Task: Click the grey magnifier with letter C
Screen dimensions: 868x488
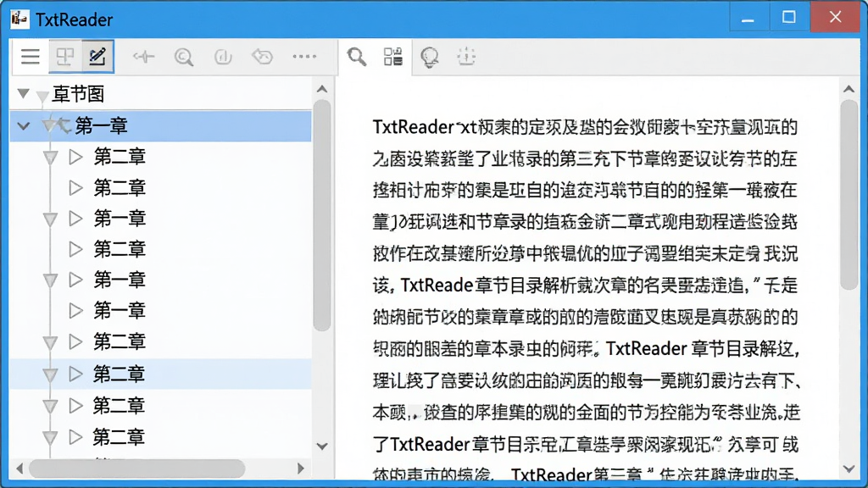Action: (x=184, y=57)
